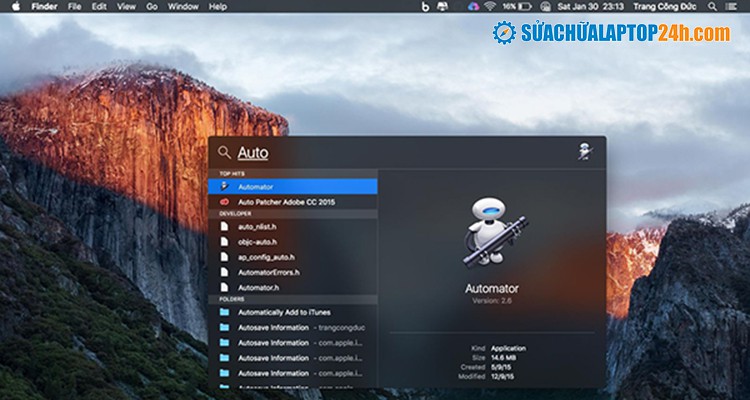The image size is (750, 400).
Task: Click the red Auto Patcher app icon
Action: 224,202
